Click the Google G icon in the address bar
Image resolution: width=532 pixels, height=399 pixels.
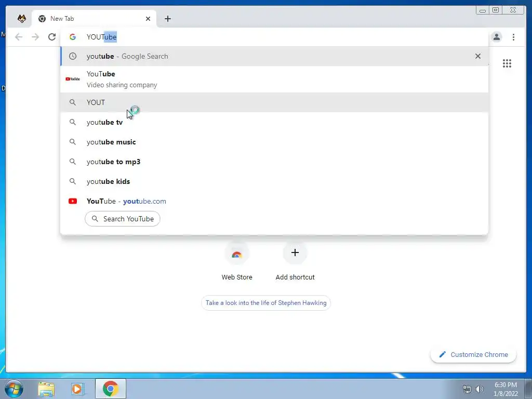pos(73,37)
